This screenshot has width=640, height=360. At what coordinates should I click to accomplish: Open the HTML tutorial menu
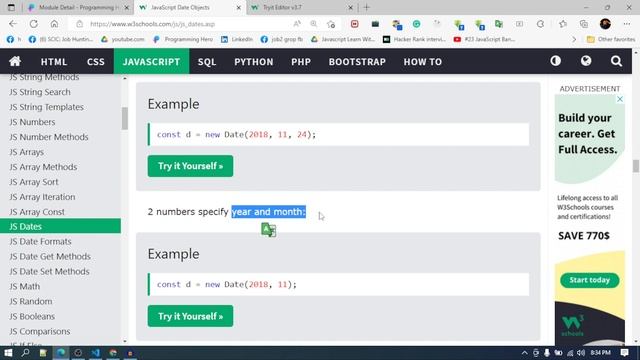click(54, 62)
